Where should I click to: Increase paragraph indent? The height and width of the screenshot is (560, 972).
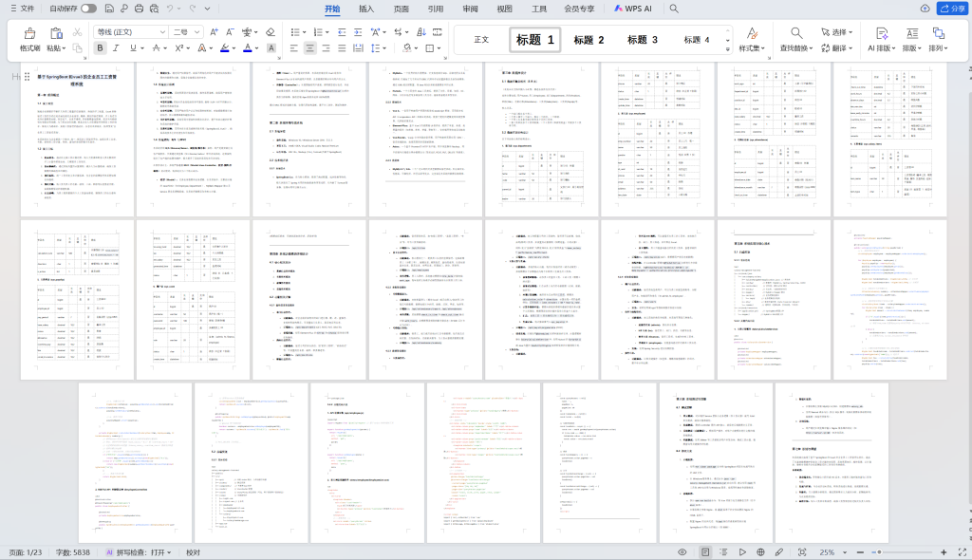point(358,32)
